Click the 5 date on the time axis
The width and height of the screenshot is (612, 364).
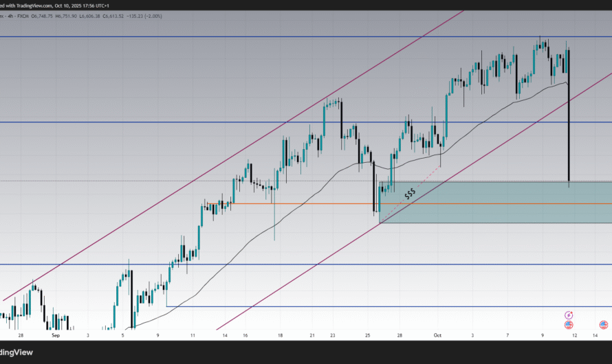tap(122, 335)
